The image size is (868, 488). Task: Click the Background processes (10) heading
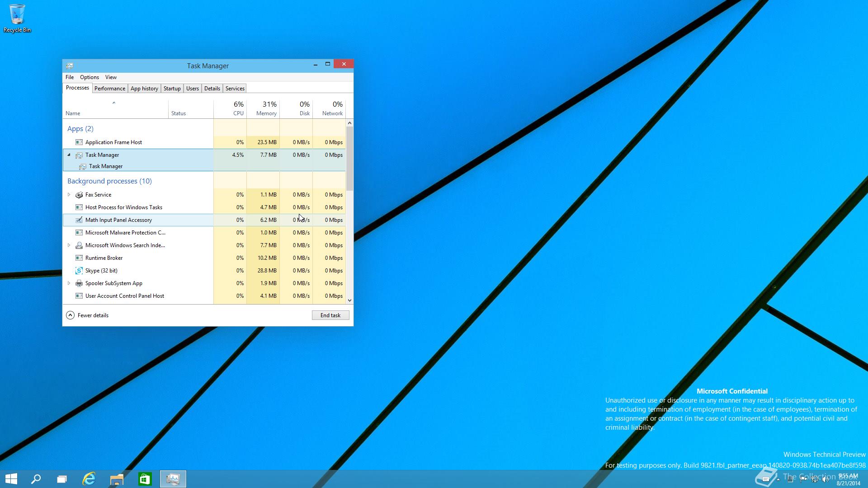point(109,181)
